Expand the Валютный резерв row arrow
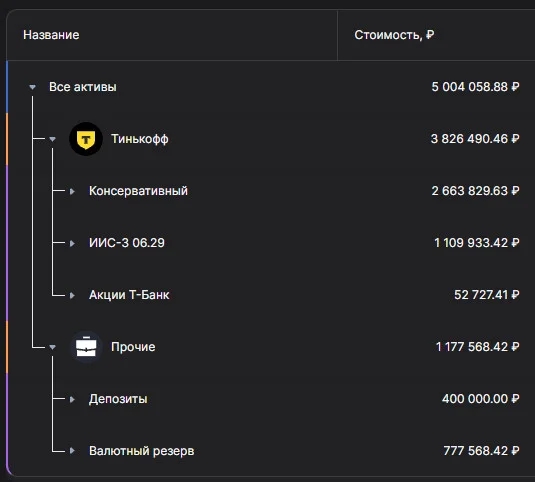This screenshot has width=535, height=482. tap(72, 451)
